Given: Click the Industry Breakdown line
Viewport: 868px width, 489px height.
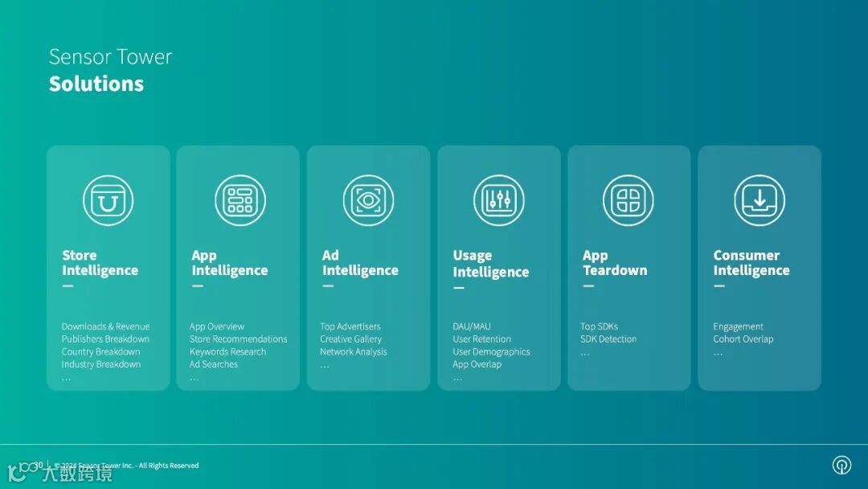Looking at the screenshot, I should click(101, 364).
